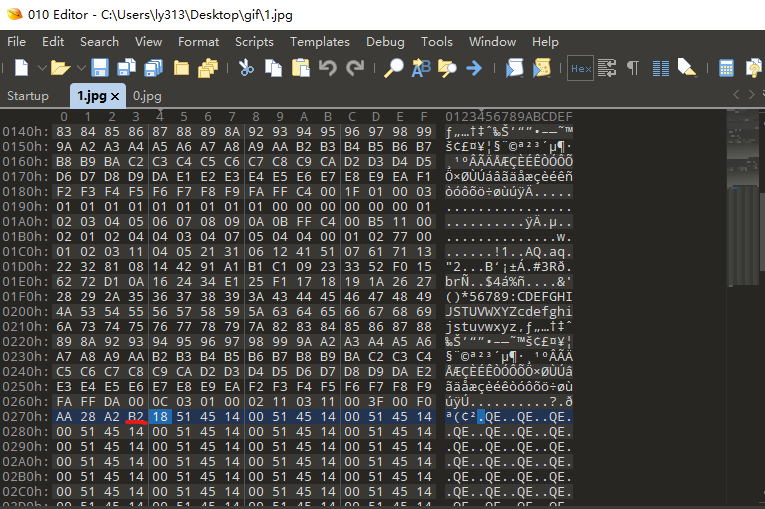765x509 pixels.
Task: Open the Help menu
Action: pos(545,42)
